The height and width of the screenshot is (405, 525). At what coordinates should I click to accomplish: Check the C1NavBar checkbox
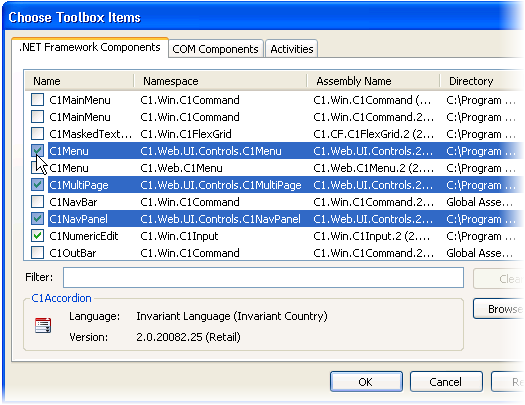click(37, 202)
